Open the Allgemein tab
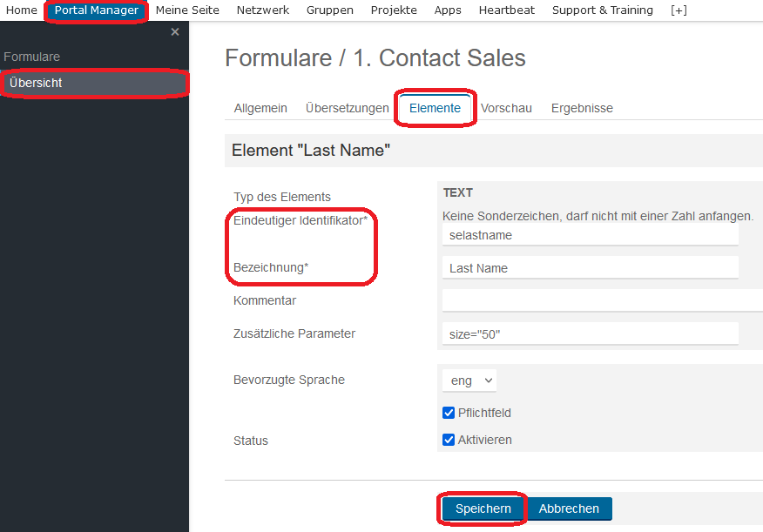Screen dimensions: 763x532 [x=260, y=108]
